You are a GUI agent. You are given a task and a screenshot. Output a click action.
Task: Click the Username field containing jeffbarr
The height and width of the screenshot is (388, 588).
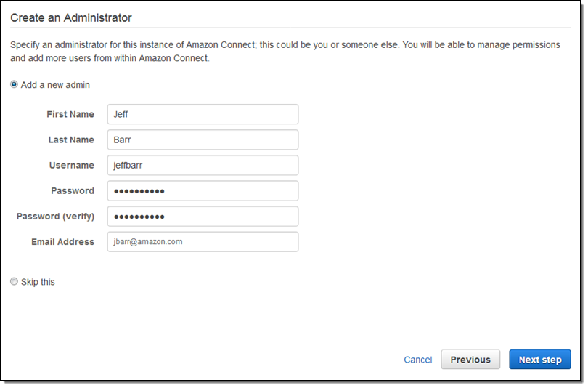pos(203,165)
